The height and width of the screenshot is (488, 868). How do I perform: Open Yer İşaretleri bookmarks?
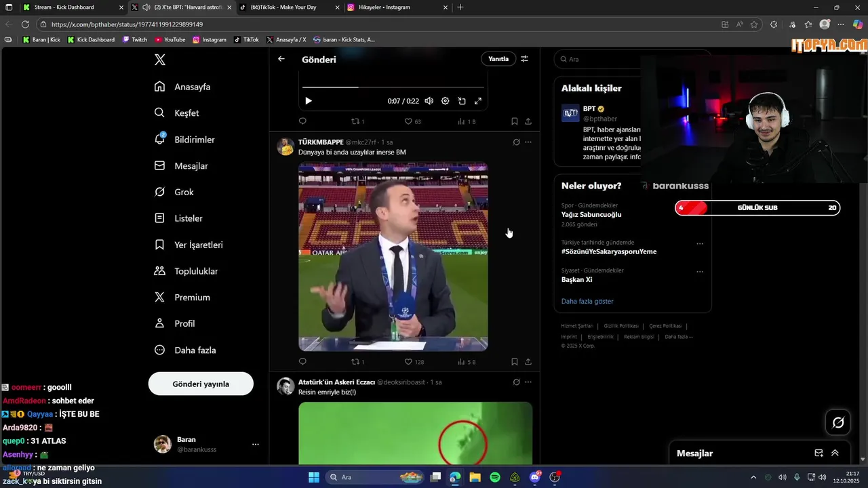coord(189,245)
